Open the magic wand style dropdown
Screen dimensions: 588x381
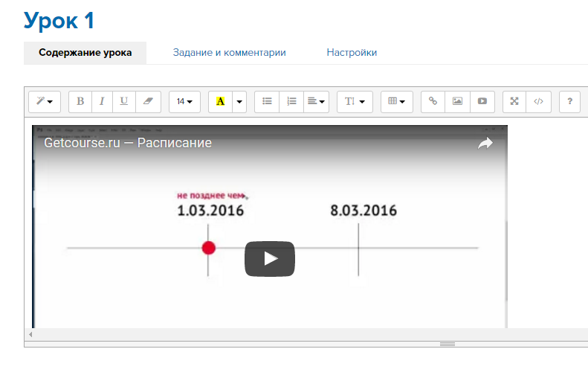tap(45, 101)
